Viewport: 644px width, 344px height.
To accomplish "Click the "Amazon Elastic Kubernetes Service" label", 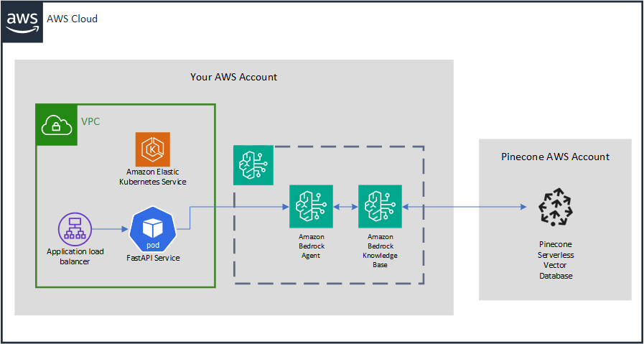I will (152, 177).
